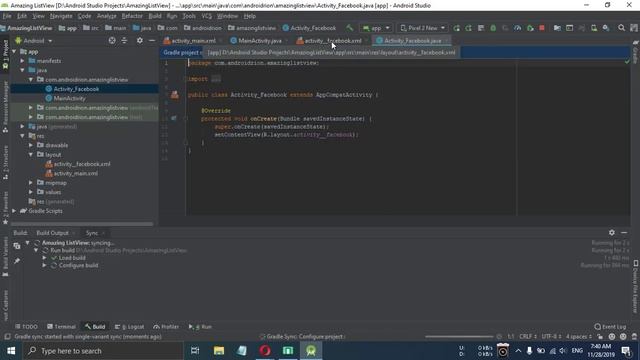Open the AVD Manager phone icon
640x360 pixels.
pyautogui.click(x=594, y=28)
